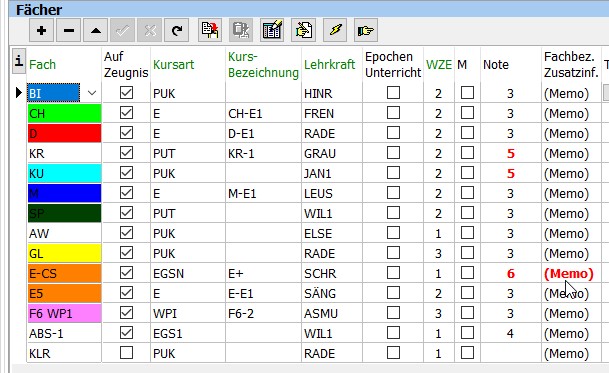Viewport: 609px width, 373px height.
Task: Click the hand pointing at document icon
Action: point(303,30)
